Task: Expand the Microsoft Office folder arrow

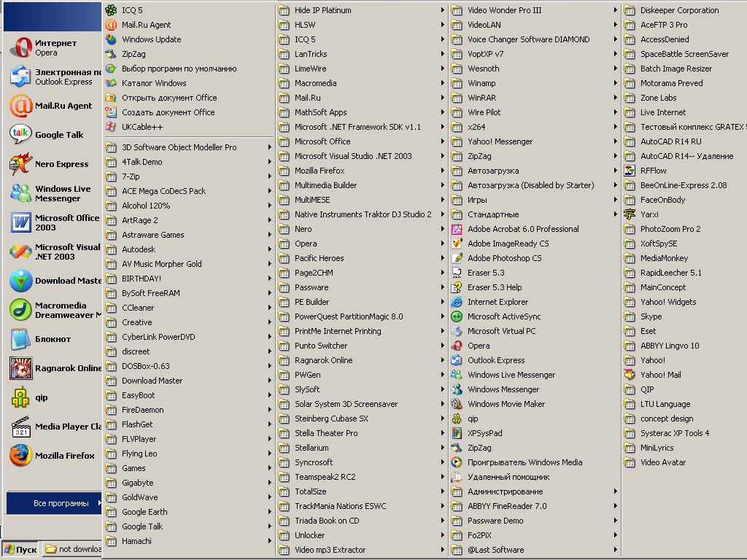Action: 443,141
